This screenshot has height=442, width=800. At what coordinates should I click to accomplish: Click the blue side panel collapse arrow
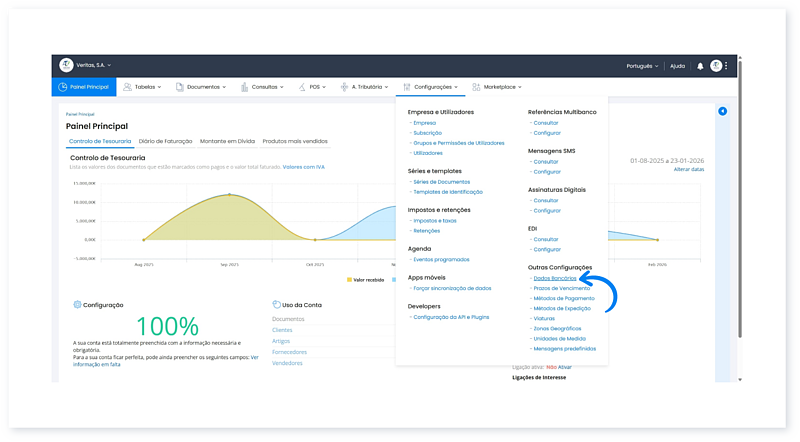(722, 111)
